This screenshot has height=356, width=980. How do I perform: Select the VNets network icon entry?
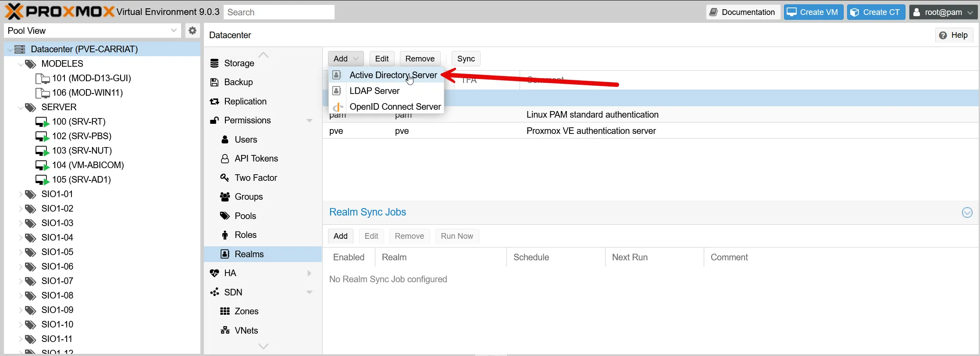225,331
